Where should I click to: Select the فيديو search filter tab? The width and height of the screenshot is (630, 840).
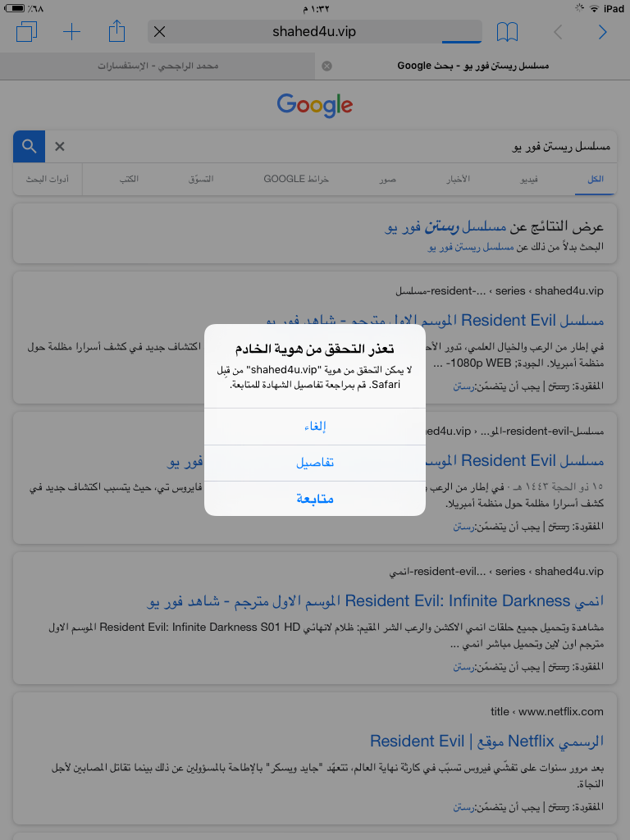pos(530,179)
